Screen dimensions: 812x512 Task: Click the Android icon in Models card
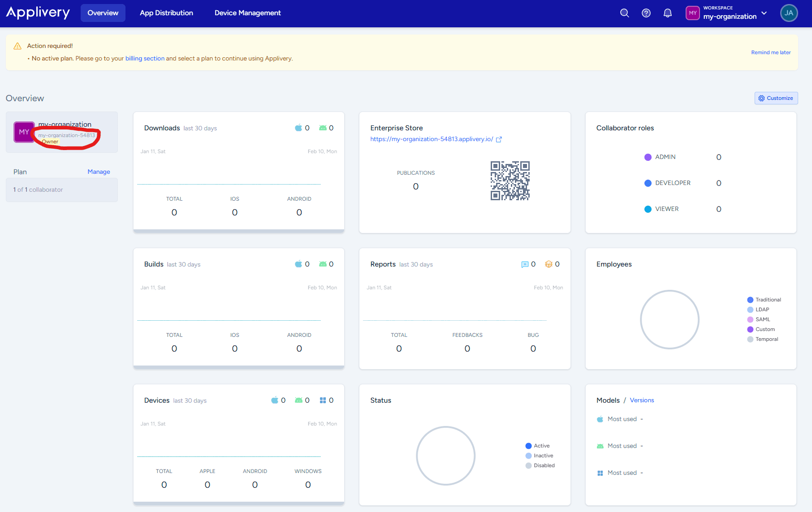(x=600, y=446)
